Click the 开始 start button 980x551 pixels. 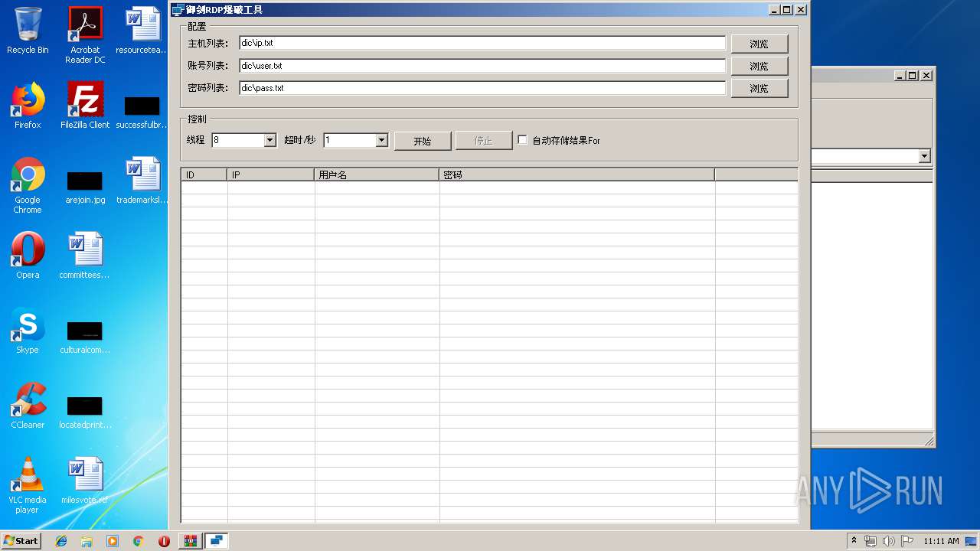pos(423,141)
